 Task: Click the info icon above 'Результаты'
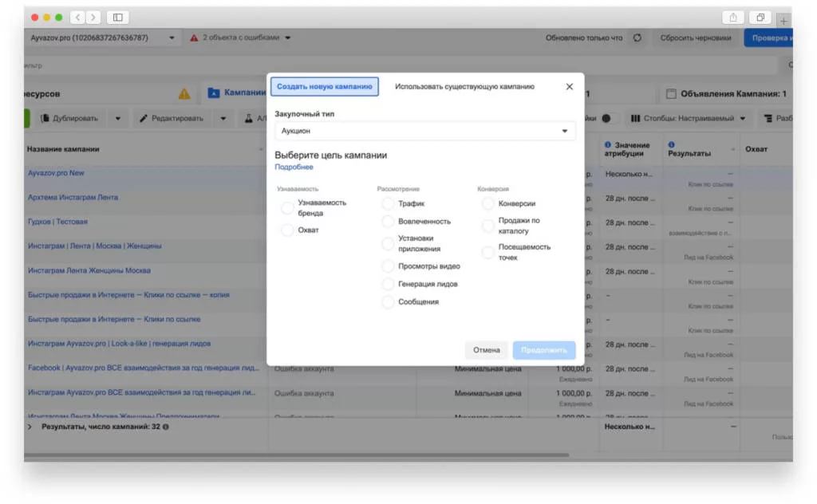click(671, 145)
